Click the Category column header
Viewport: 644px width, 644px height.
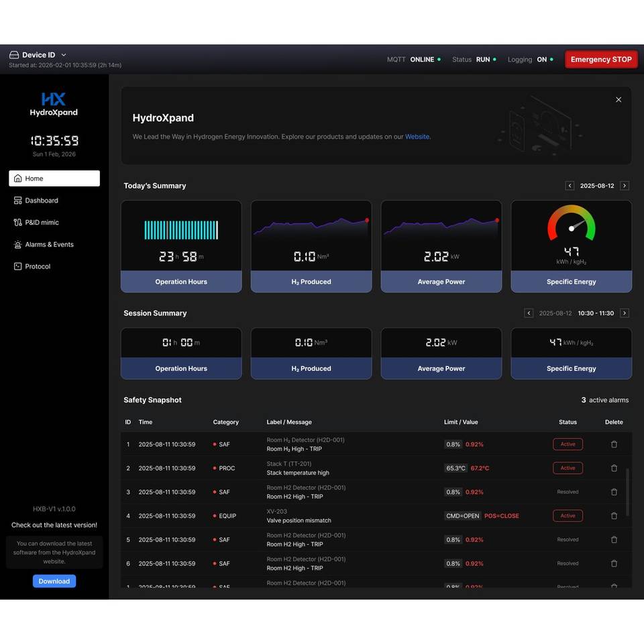(x=226, y=422)
